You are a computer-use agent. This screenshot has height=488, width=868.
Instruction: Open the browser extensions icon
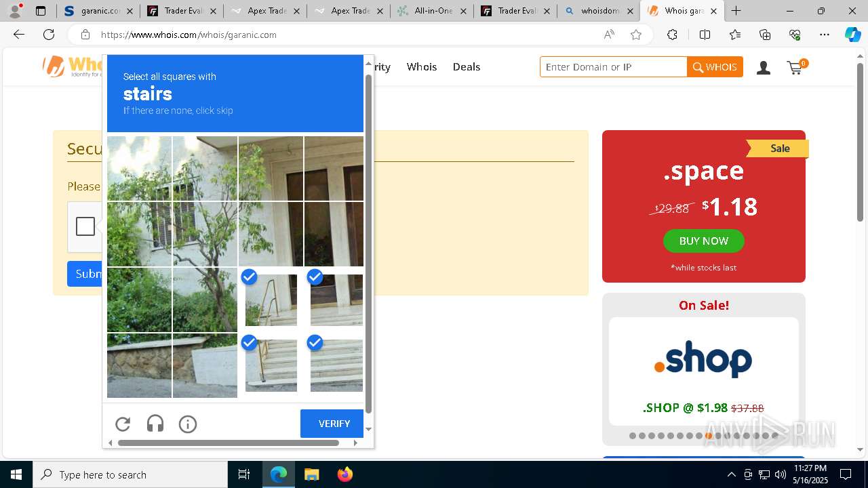(672, 35)
